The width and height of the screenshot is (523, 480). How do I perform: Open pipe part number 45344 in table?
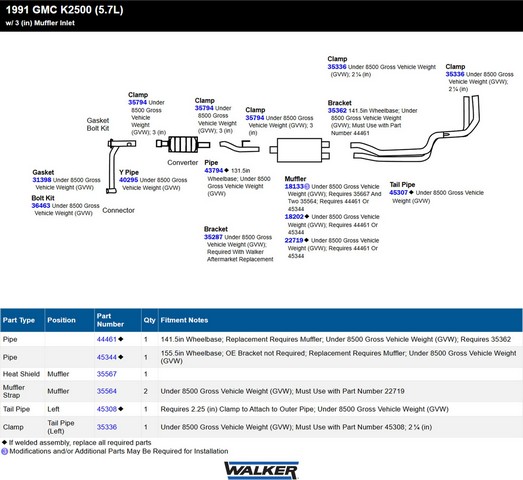coord(107,357)
